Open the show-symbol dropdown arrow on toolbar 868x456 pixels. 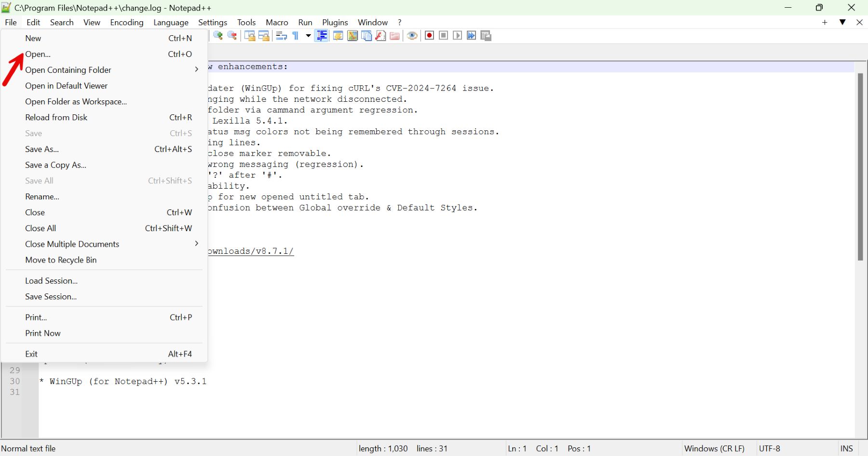pyautogui.click(x=308, y=36)
